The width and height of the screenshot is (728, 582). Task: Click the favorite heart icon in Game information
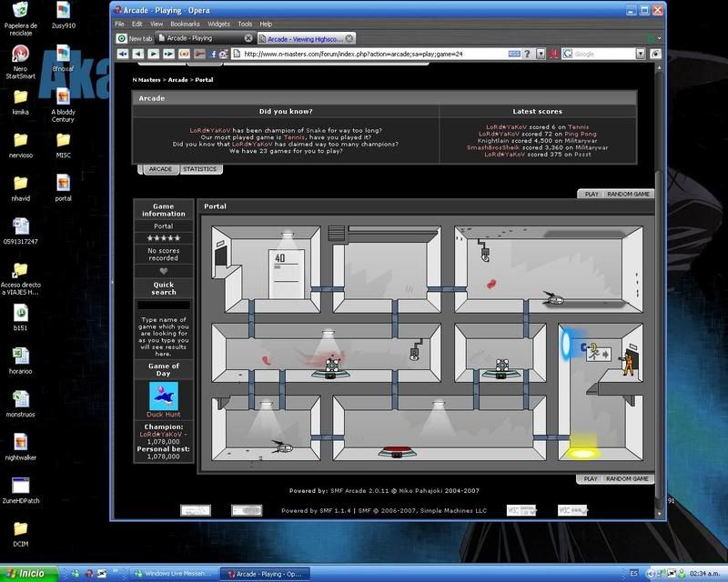tap(164, 271)
